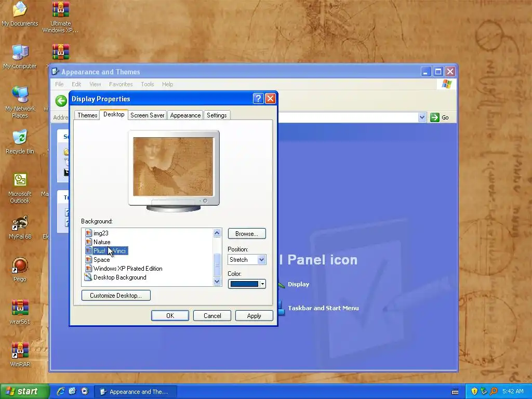
Task: Click the Nature wallpaper icon in the list
Action: coord(88,242)
